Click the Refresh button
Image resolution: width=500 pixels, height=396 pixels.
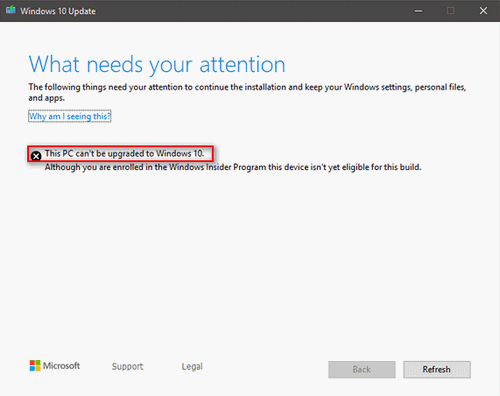coord(437,369)
